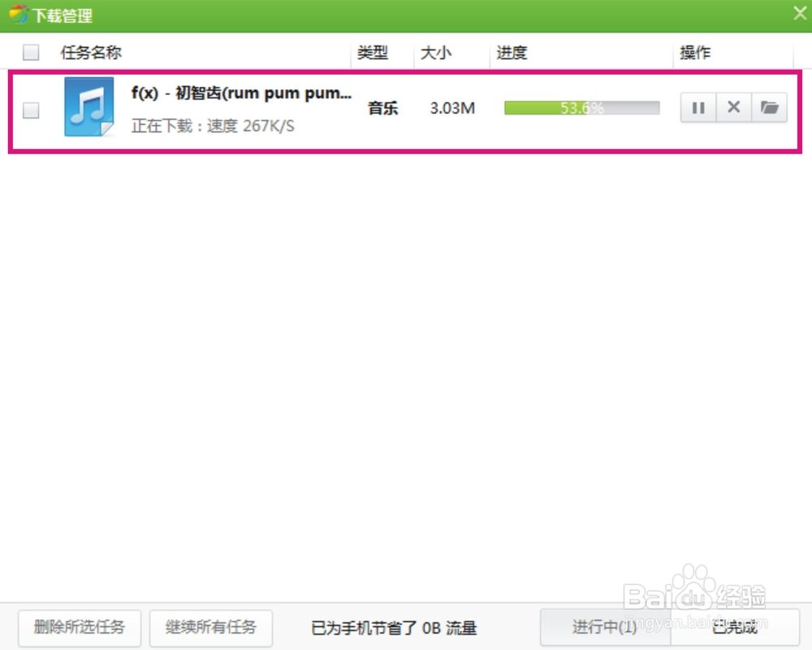This screenshot has height=650, width=812.
Task: Open the download folder icon
Action: tap(769, 108)
